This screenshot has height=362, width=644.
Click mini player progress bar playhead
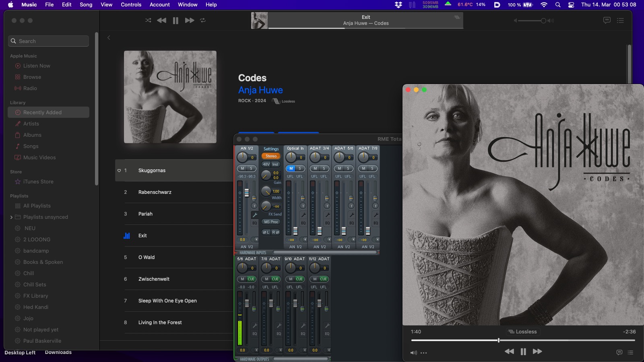tap(499, 340)
